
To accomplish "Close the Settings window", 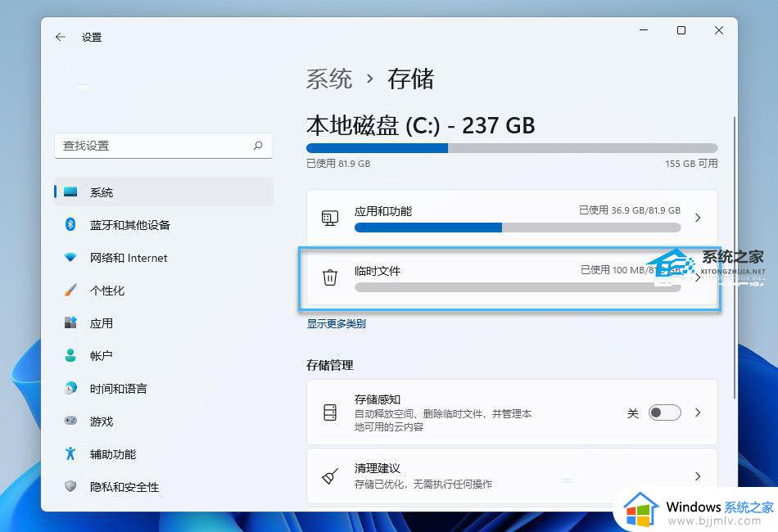I will (x=718, y=30).
